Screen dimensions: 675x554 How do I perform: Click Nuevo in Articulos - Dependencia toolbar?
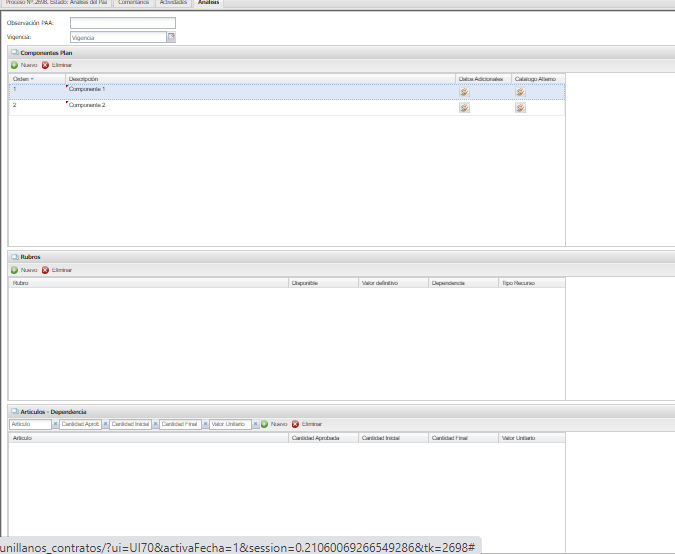[274, 424]
